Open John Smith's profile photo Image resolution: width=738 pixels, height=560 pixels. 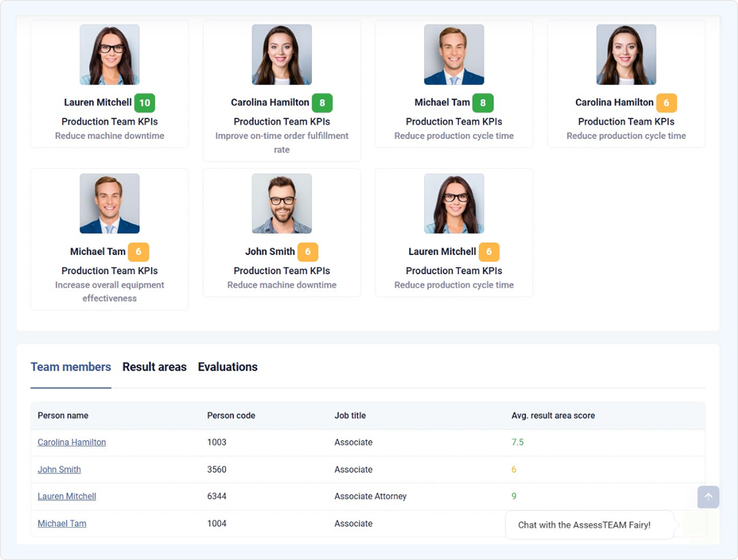pyautogui.click(x=282, y=204)
